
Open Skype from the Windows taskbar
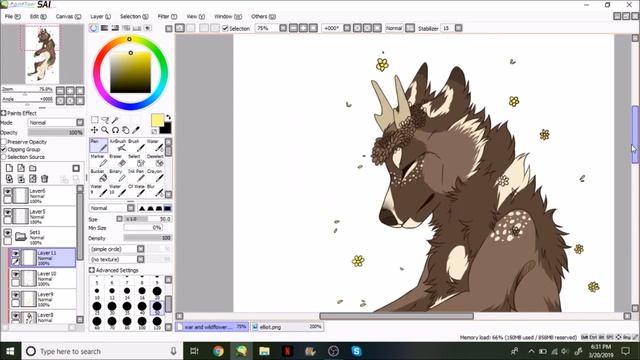coord(356,351)
